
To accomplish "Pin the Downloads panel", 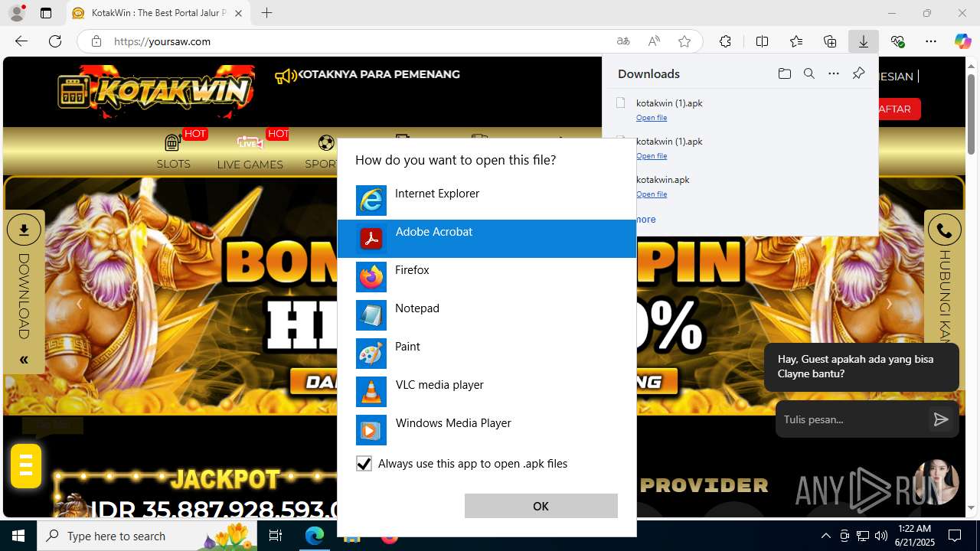I will pyautogui.click(x=858, y=73).
